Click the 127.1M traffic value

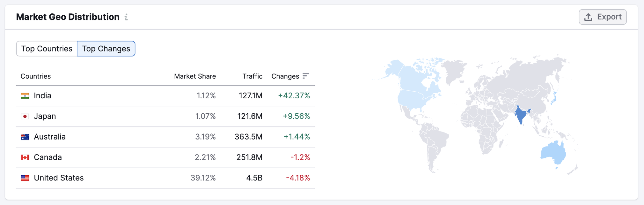point(251,96)
